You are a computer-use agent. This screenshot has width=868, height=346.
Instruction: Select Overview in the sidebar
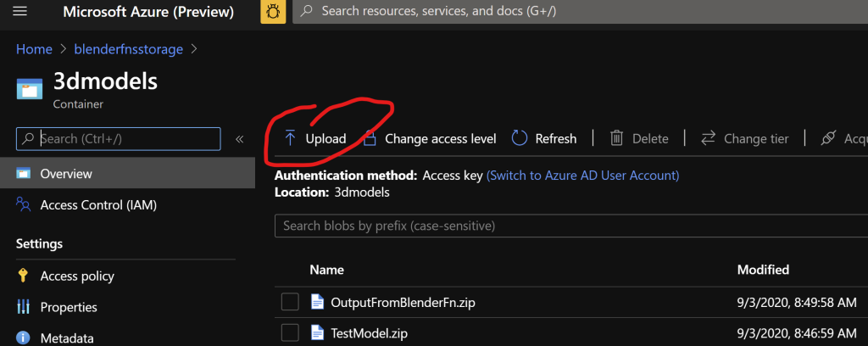(x=127, y=174)
